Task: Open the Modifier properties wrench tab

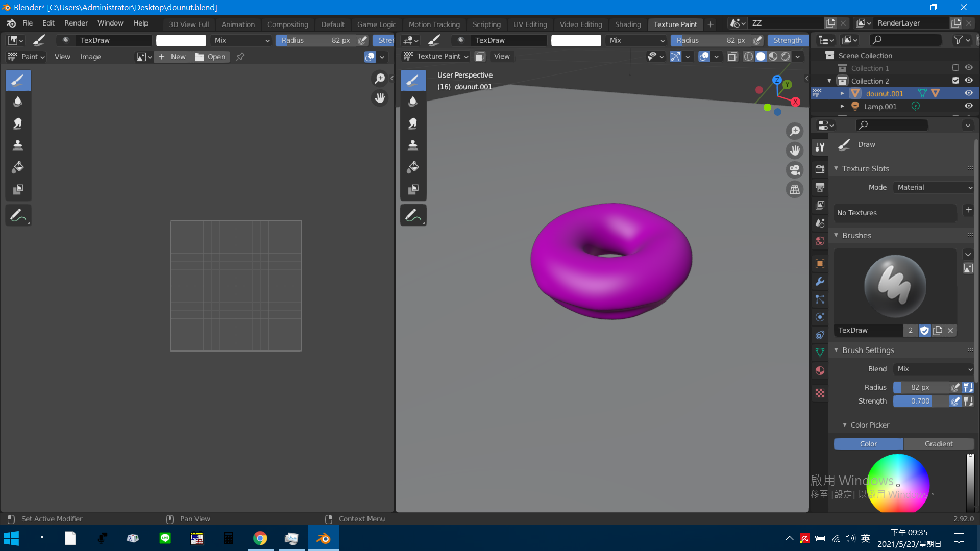Action: 820,281
